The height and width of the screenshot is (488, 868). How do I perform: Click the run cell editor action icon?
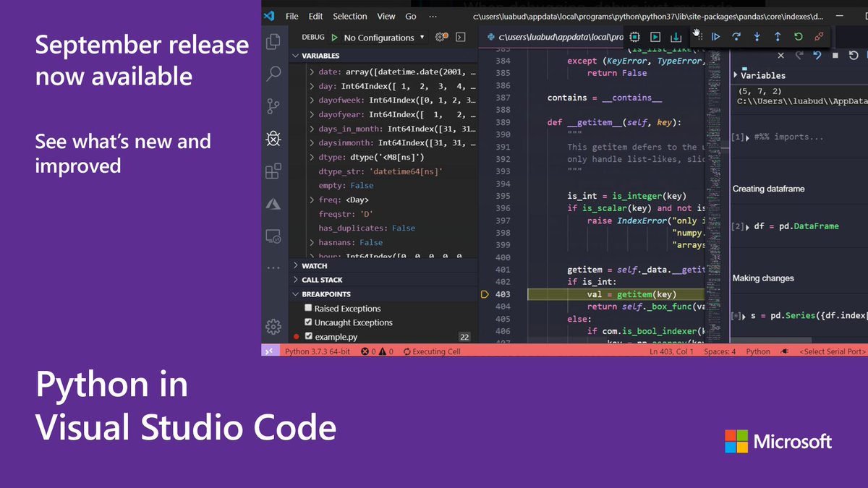655,36
